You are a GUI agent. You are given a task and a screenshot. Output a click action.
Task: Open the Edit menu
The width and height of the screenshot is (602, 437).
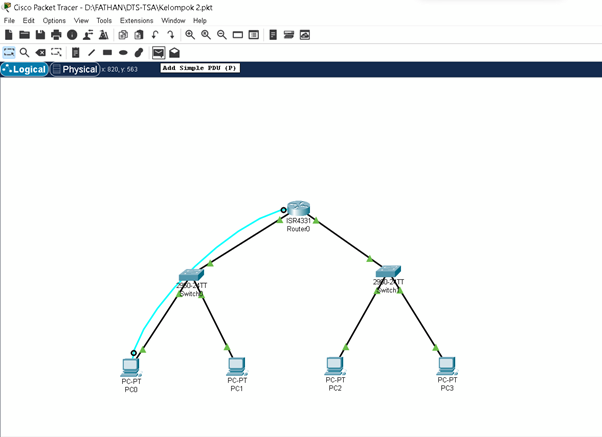tap(28, 20)
